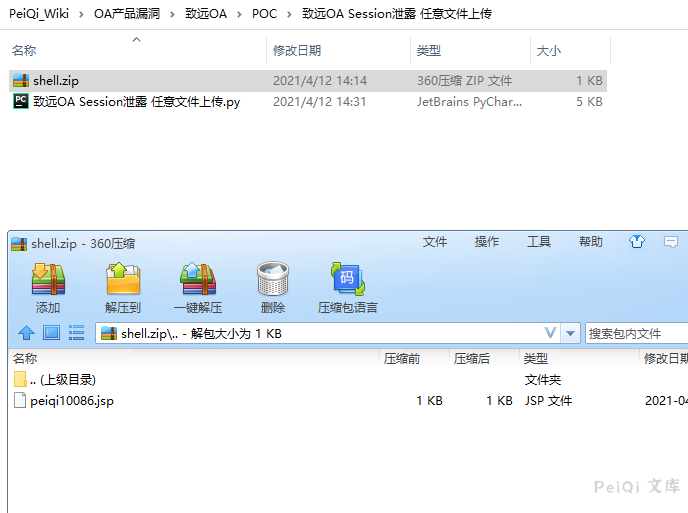This screenshot has height=513, width=688.
Task: Click the 压缩包语言 (Archive language) icon
Action: 347,280
